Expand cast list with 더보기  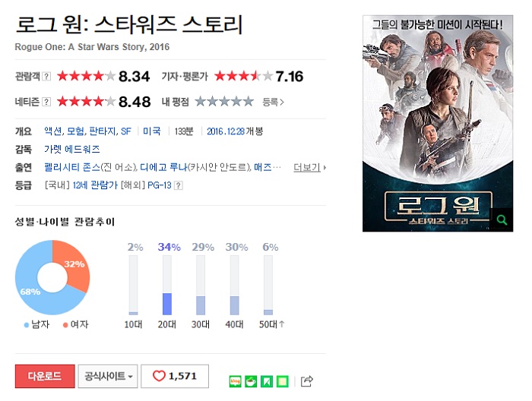pos(309,167)
